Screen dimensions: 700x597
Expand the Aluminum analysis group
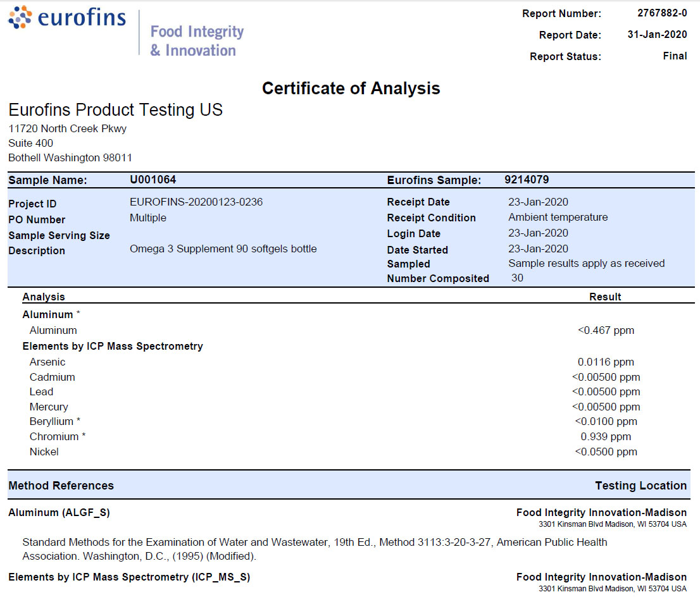(47, 314)
